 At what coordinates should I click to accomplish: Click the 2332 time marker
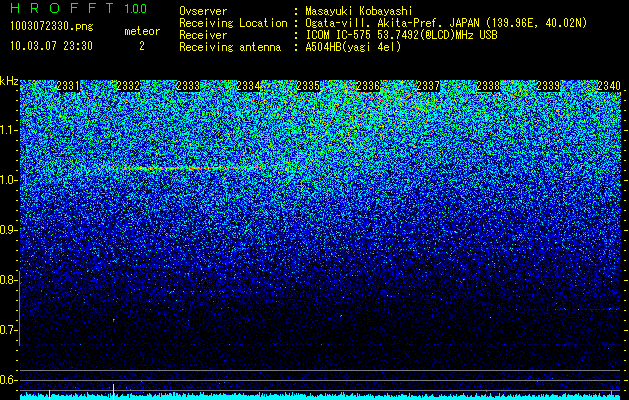(x=128, y=86)
